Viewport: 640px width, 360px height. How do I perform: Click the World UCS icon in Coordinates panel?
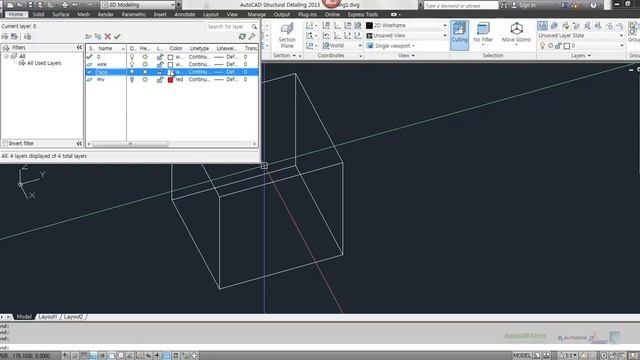[x=326, y=45]
